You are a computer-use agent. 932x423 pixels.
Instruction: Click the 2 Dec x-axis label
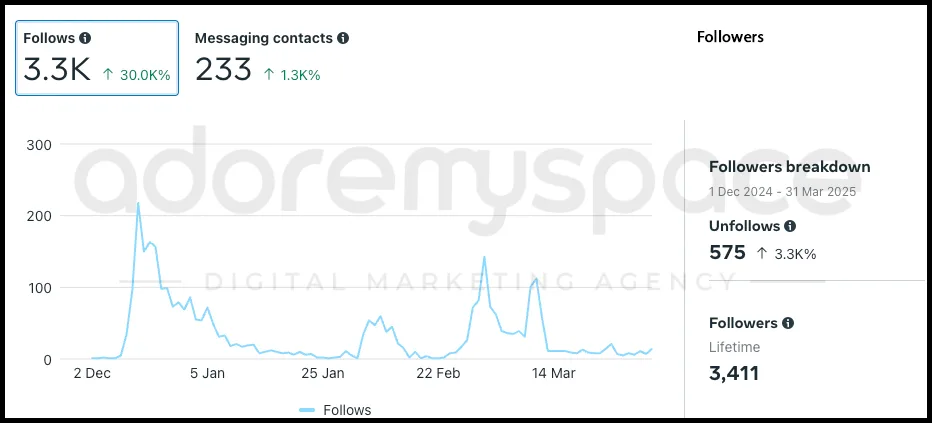tap(92, 373)
